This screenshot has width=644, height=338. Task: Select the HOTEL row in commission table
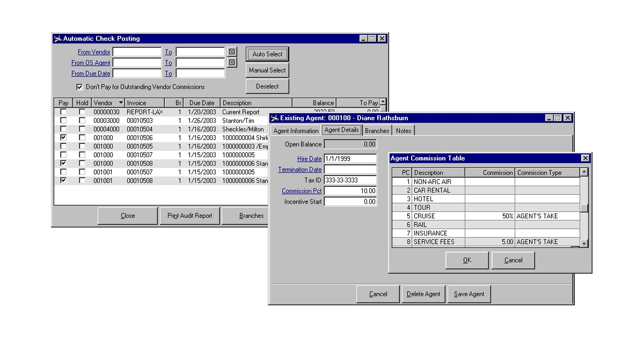point(486,199)
